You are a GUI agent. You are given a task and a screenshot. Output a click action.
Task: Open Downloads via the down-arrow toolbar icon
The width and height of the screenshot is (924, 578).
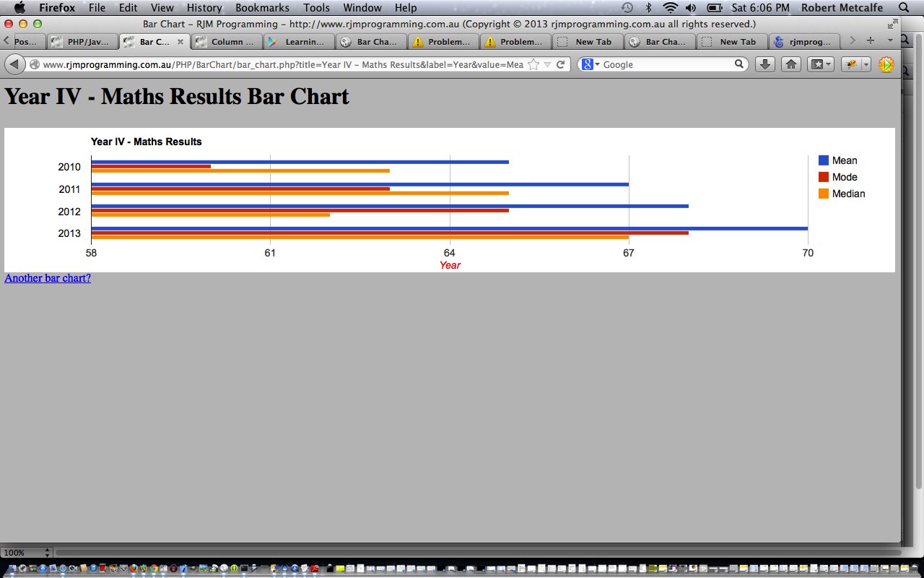pyautogui.click(x=765, y=64)
